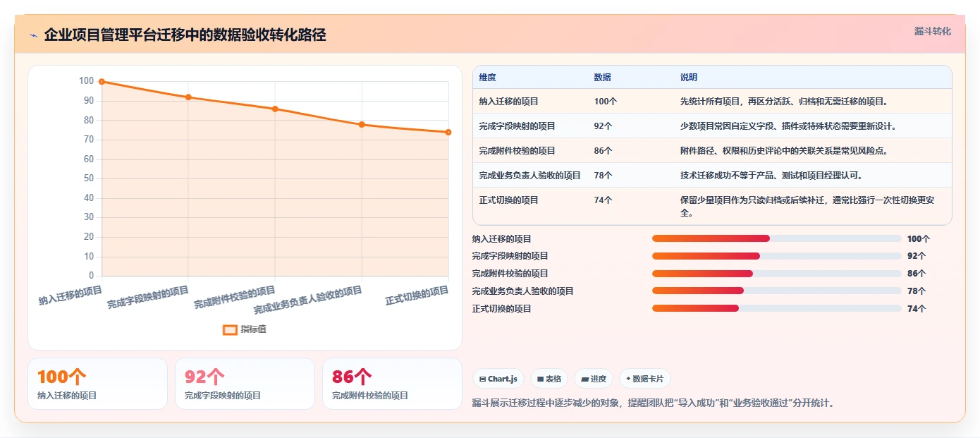Click the title 企业项目管理平台迁移中的数据验收转化路径
Viewport: 980px width, 438px height.
click(x=185, y=35)
